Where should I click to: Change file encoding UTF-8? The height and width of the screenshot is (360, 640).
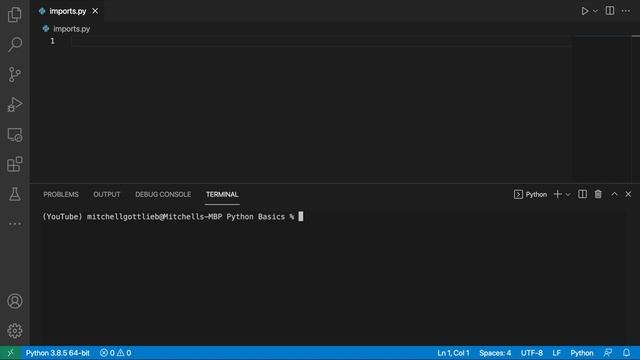click(532, 353)
